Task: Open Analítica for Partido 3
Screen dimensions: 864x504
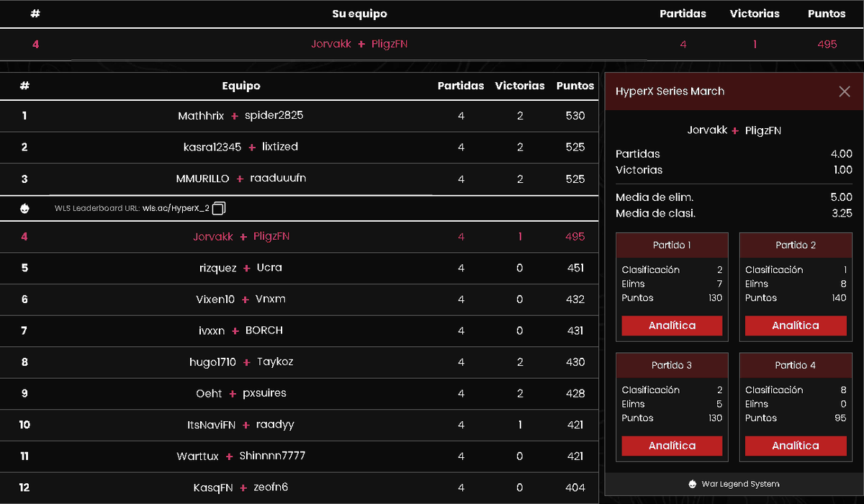Action: pos(672,446)
